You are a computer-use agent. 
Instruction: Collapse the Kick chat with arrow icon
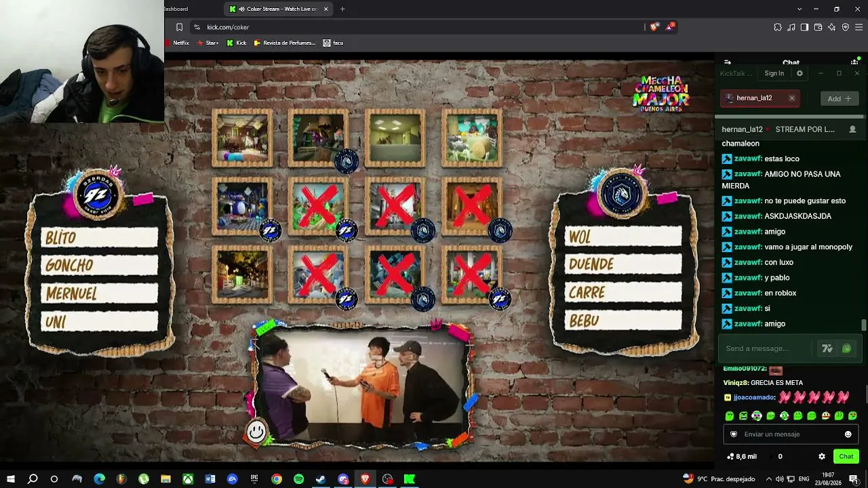728,62
